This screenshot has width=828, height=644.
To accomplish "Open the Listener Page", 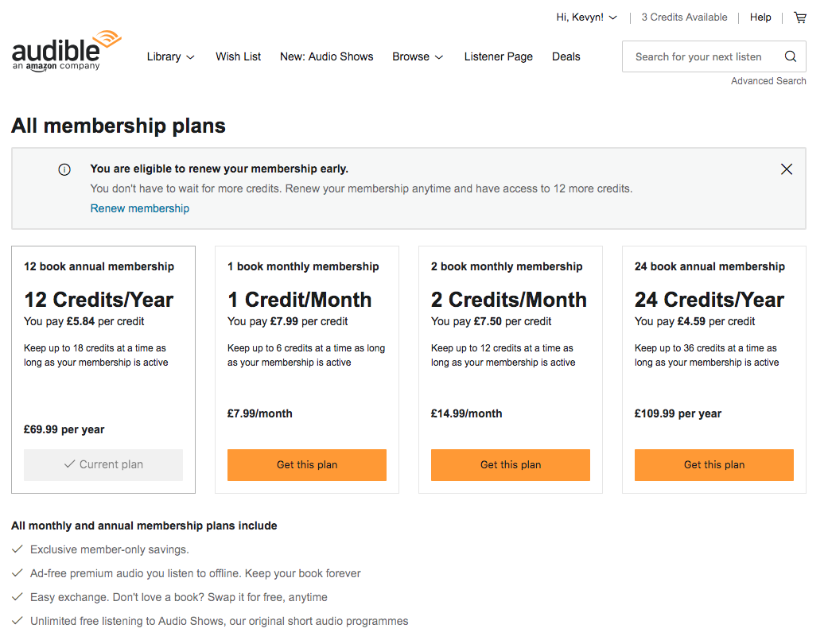I will (499, 57).
